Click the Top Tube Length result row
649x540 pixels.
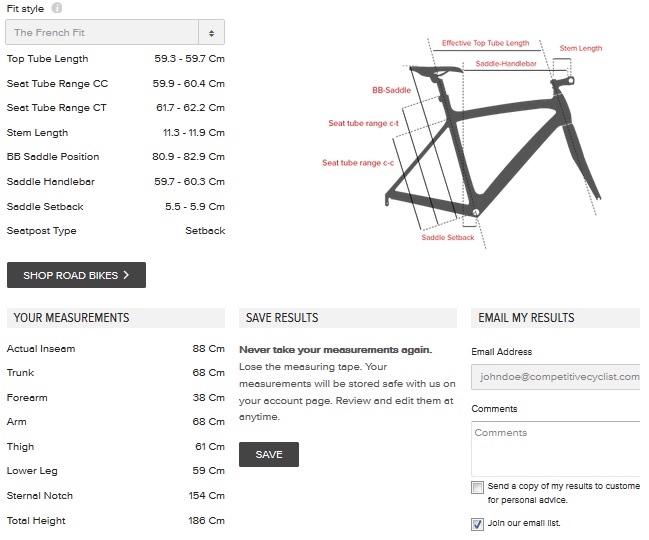115,59
